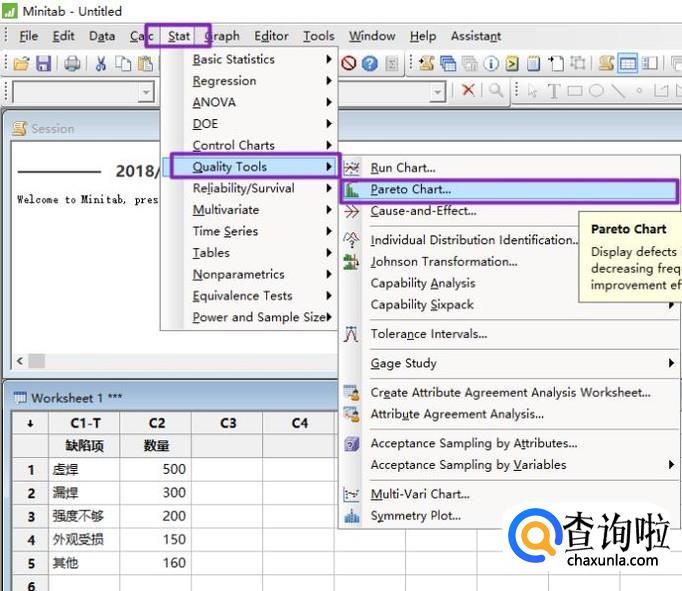
Task: Open the Data menu
Action: pos(102,36)
